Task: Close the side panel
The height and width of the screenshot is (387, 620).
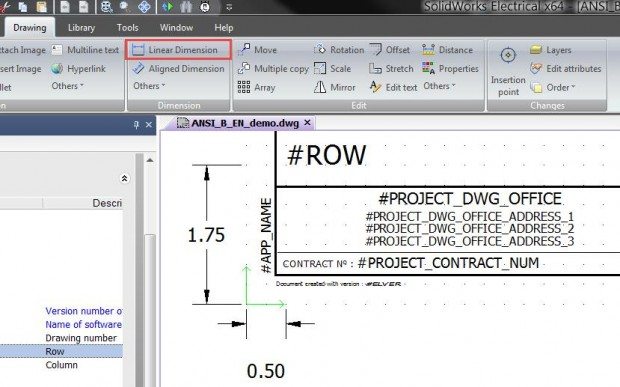Action: click(149, 125)
